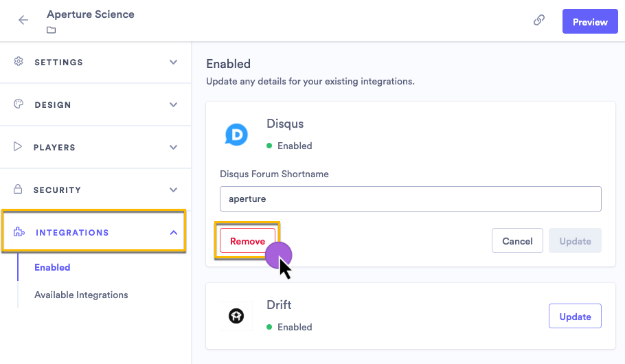Focus the Disqus Forum Shortname field
625x364 pixels.
pyautogui.click(x=411, y=198)
